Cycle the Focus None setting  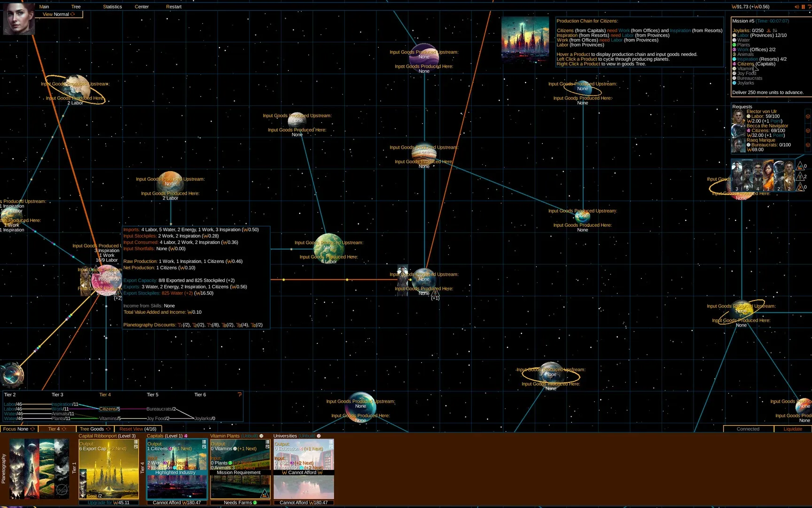[x=19, y=429]
